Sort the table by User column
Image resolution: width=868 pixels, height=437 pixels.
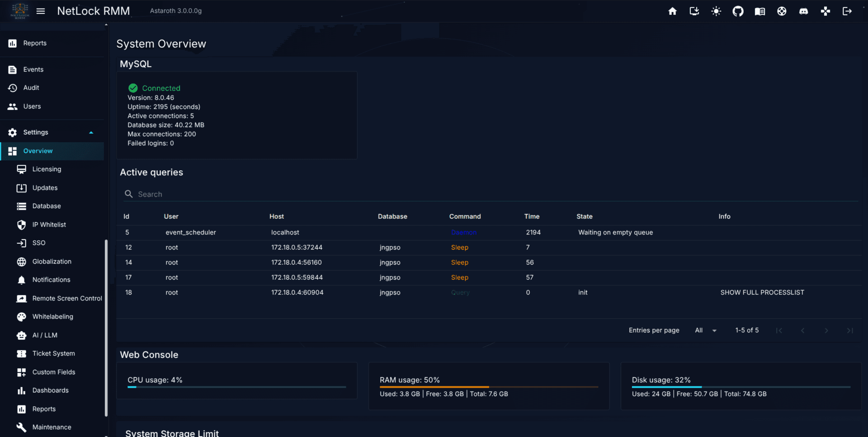click(x=171, y=216)
